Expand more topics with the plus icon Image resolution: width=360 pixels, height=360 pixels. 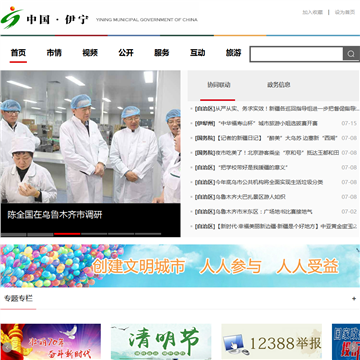coord(354,299)
